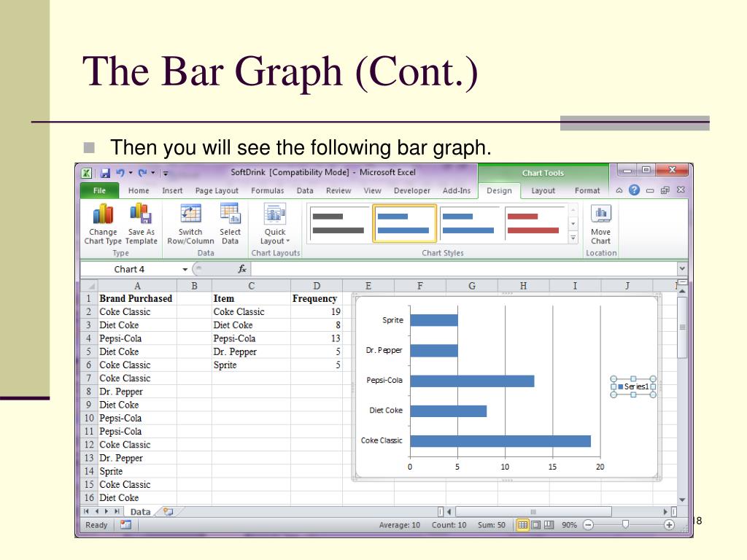Click the cell with Frequency heading
Viewport: 747px width, 560px height.
(x=317, y=298)
